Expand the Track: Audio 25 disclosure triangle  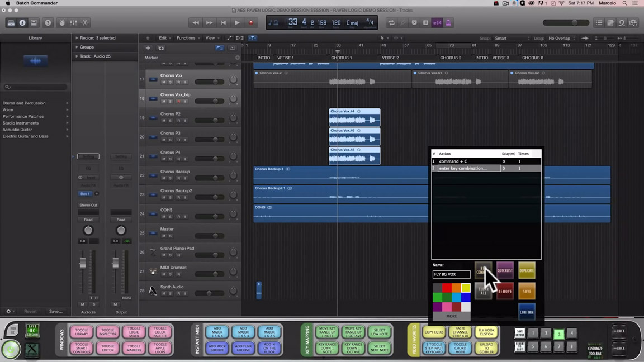[x=77, y=56]
